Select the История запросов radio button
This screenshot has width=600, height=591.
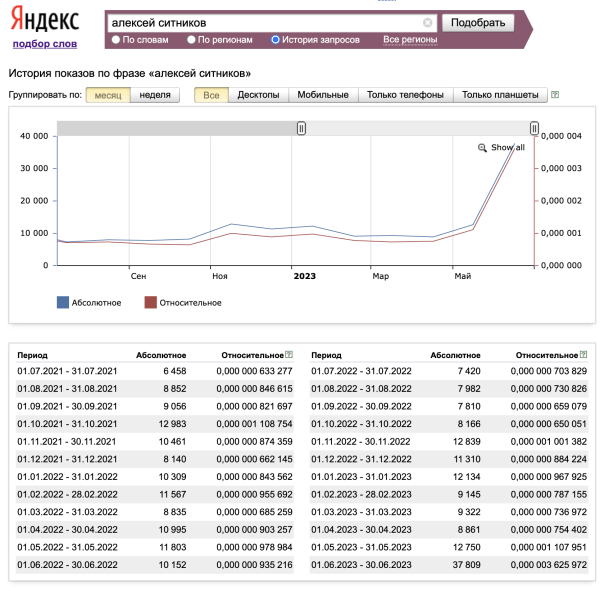[275, 39]
